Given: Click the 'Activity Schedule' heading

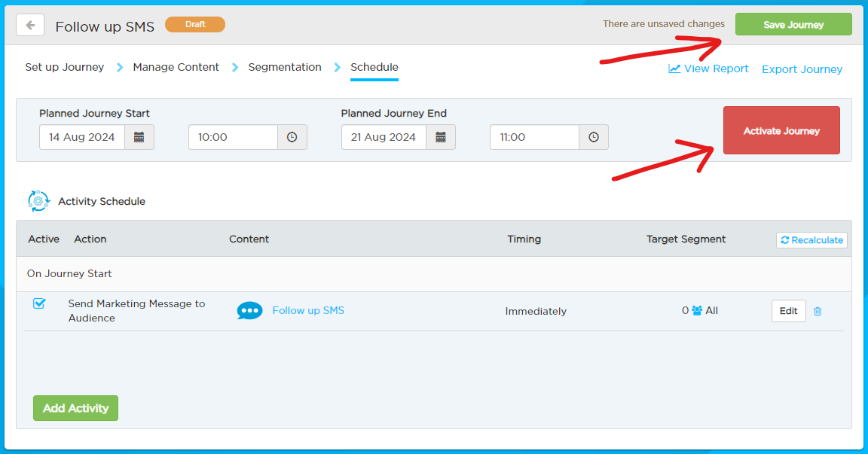Looking at the screenshot, I should point(102,201).
